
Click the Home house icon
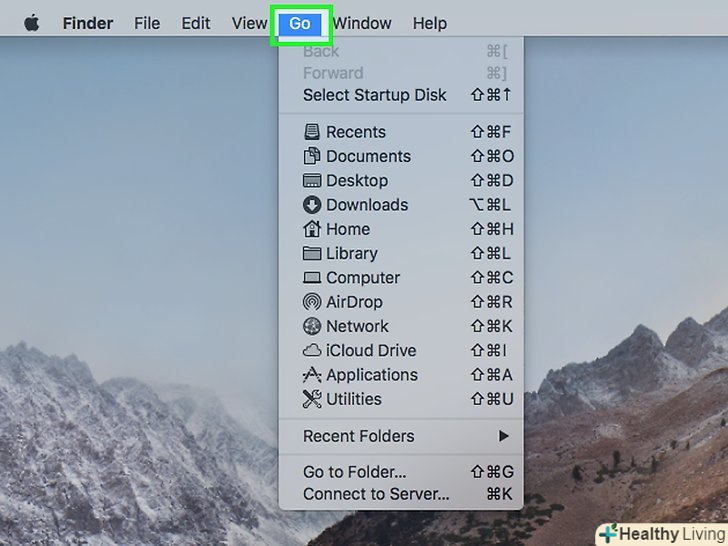[312, 229]
